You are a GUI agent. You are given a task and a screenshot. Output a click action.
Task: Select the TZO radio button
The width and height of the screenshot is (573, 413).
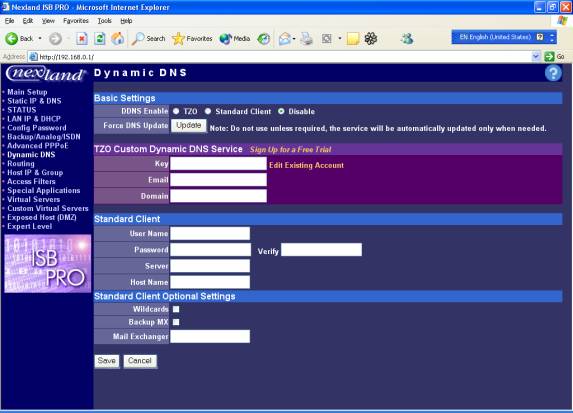coord(176,111)
